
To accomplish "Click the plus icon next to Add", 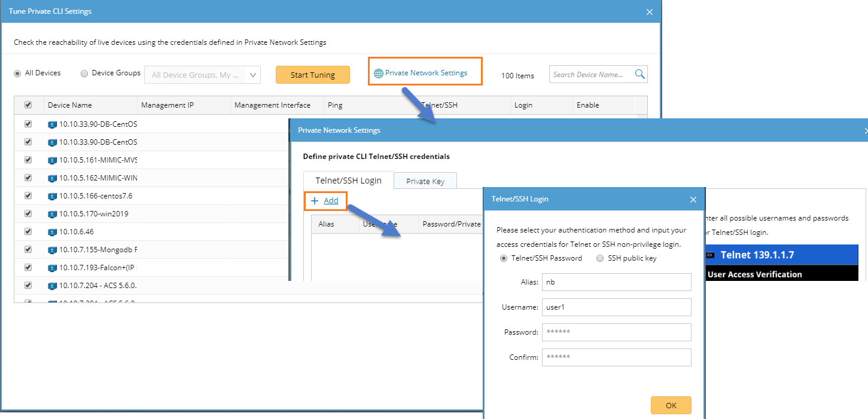I will (315, 201).
